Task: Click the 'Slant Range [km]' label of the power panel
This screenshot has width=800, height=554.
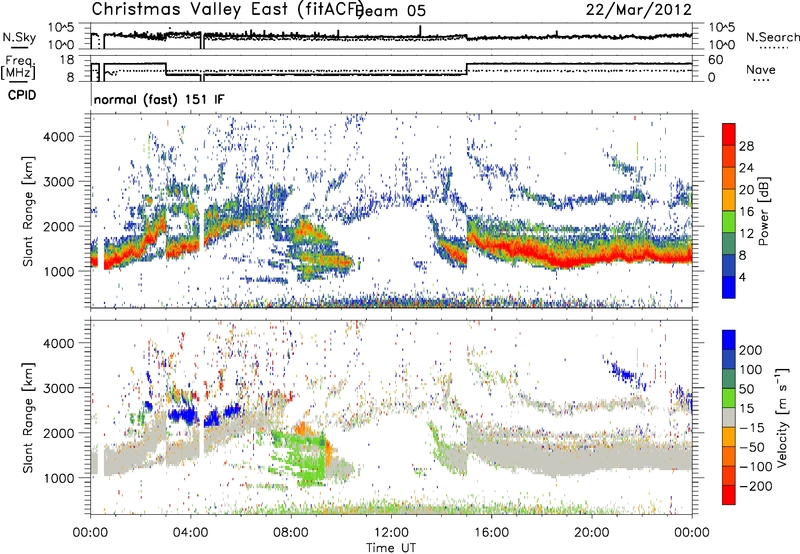Action: (x=28, y=211)
